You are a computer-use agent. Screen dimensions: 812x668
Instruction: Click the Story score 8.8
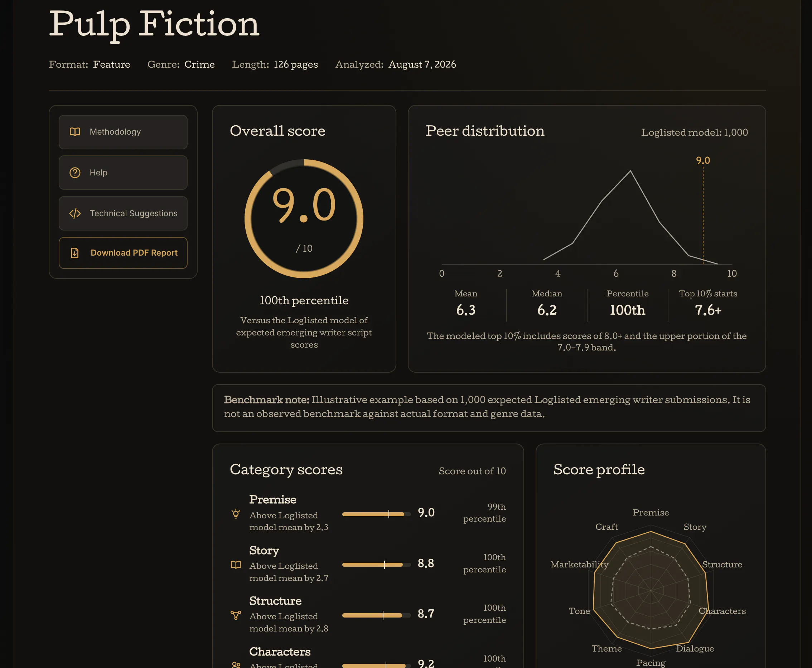(426, 563)
